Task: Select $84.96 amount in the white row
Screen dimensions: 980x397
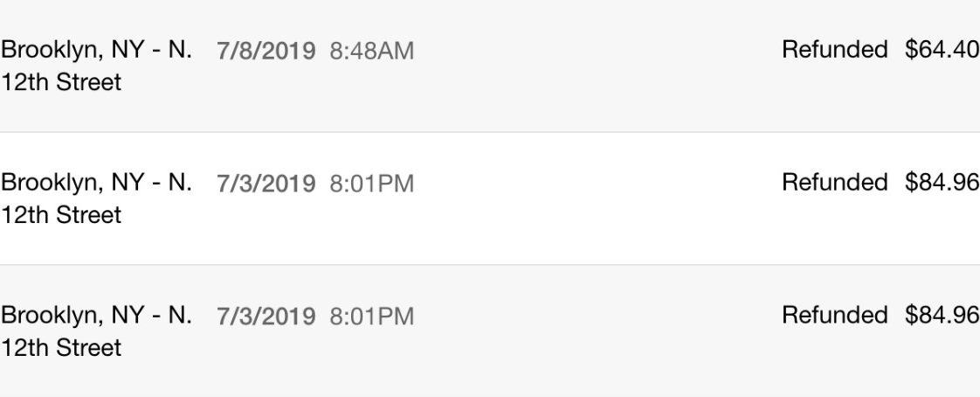Action: coord(942,182)
